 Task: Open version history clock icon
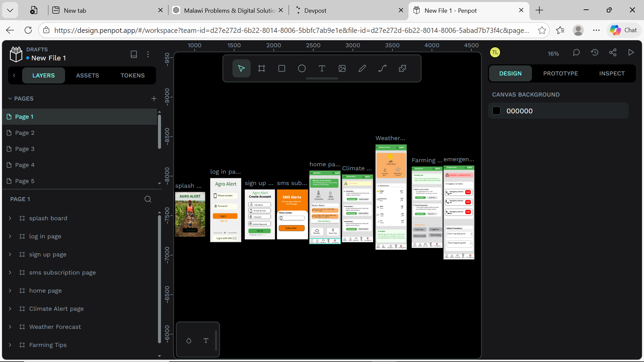coord(595,53)
